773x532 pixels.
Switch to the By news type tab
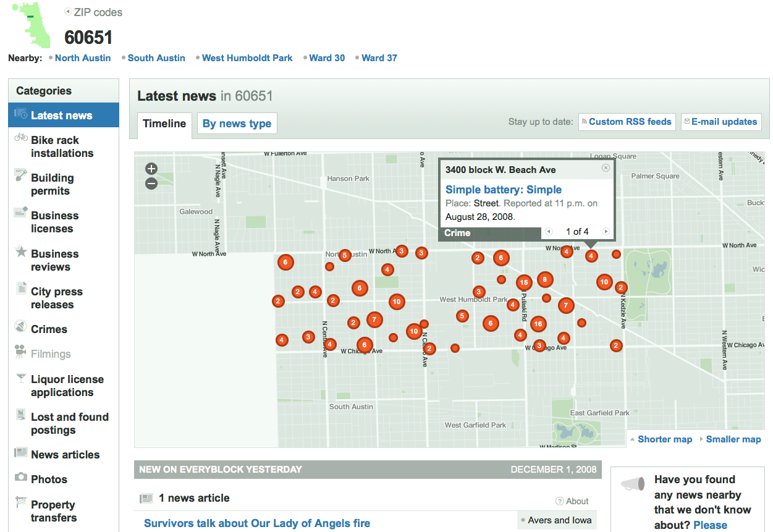pyautogui.click(x=237, y=124)
